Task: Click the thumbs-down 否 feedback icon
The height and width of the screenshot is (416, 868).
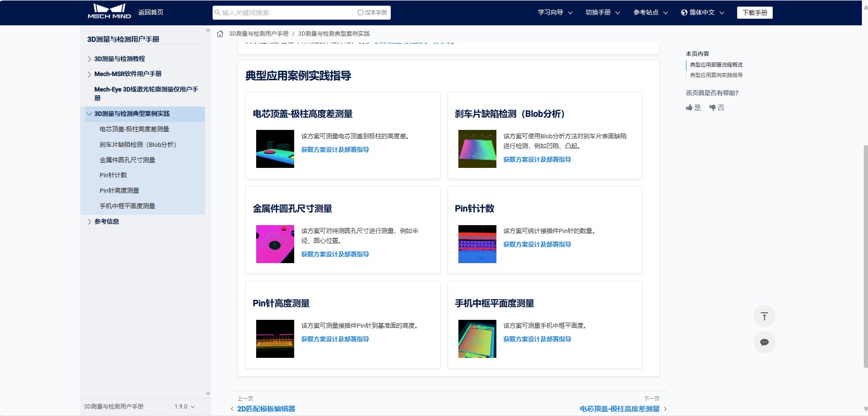Action: point(712,108)
